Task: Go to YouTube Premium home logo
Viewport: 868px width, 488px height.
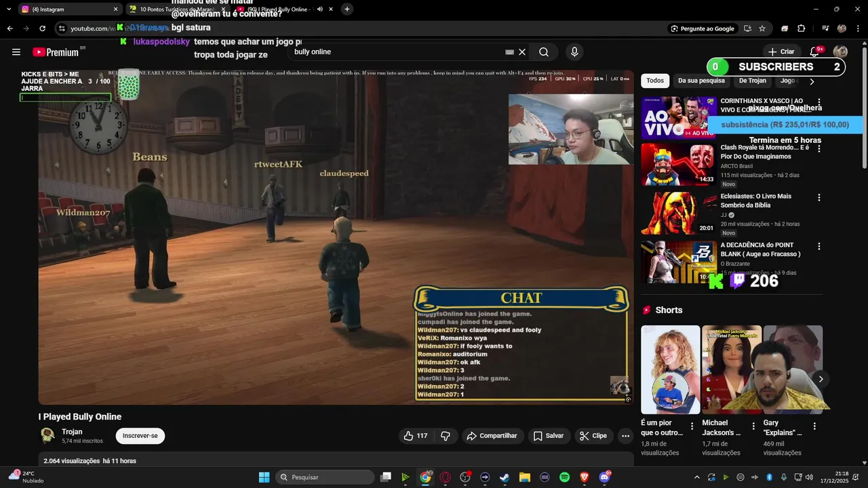Action: [x=56, y=52]
